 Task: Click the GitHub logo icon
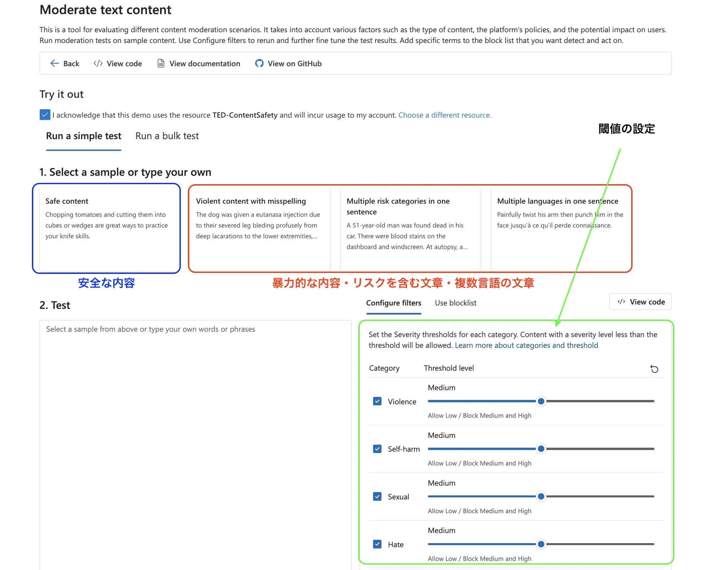259,63
